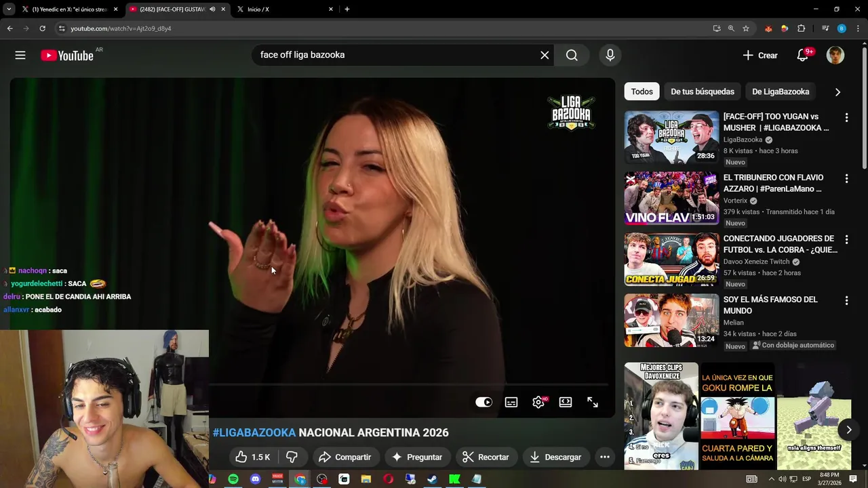Open File Explorer from the taskbar
868x488 pixels.
[x=366, y=479]
